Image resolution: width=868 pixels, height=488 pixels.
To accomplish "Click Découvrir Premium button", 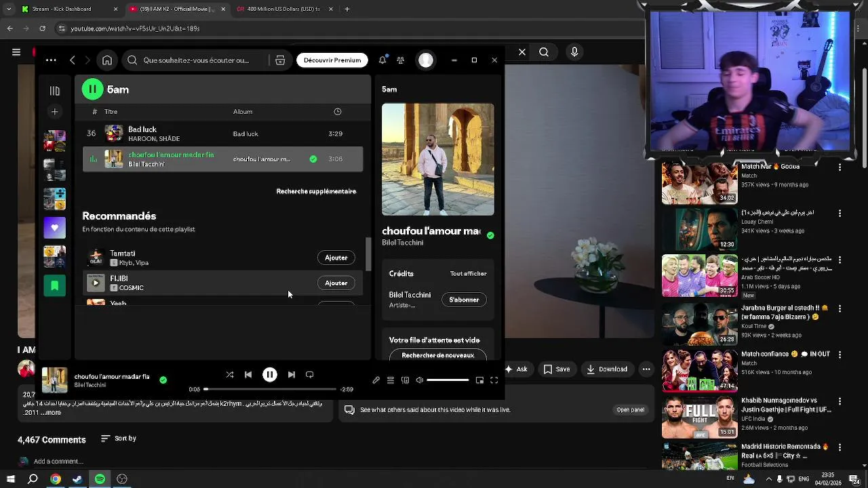I will tap(332, 60).
